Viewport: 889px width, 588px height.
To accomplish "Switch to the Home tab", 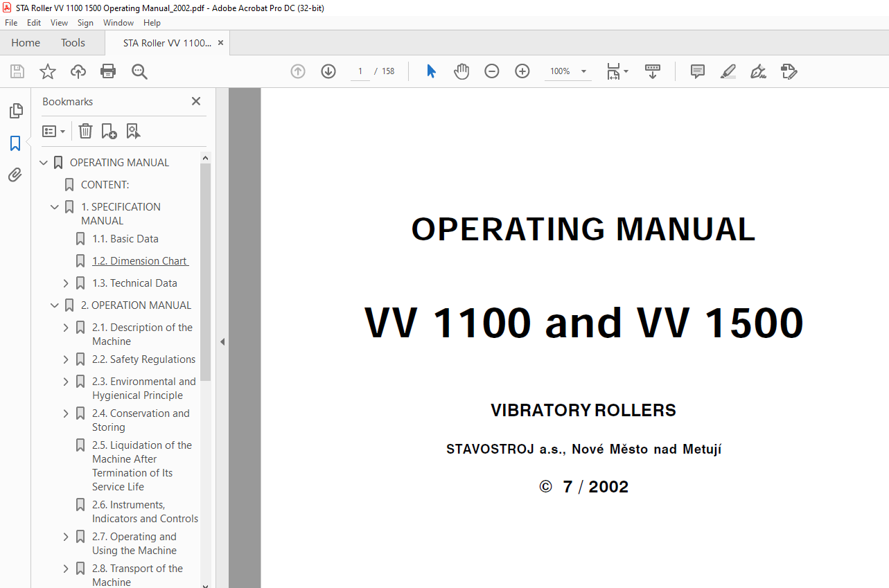I will point(26,43).
